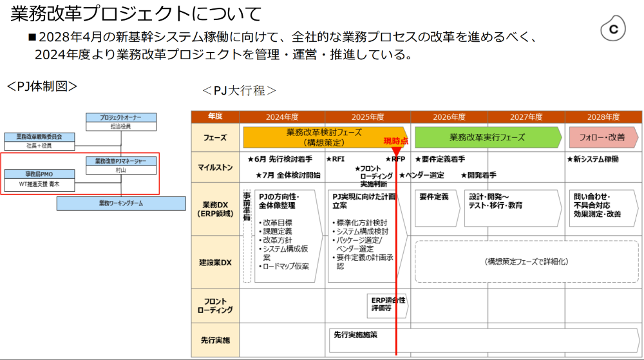Click the 2028年度 column header
Image resolution: width=644 pixels, height=360 pixels.
(x=603, y=117)
